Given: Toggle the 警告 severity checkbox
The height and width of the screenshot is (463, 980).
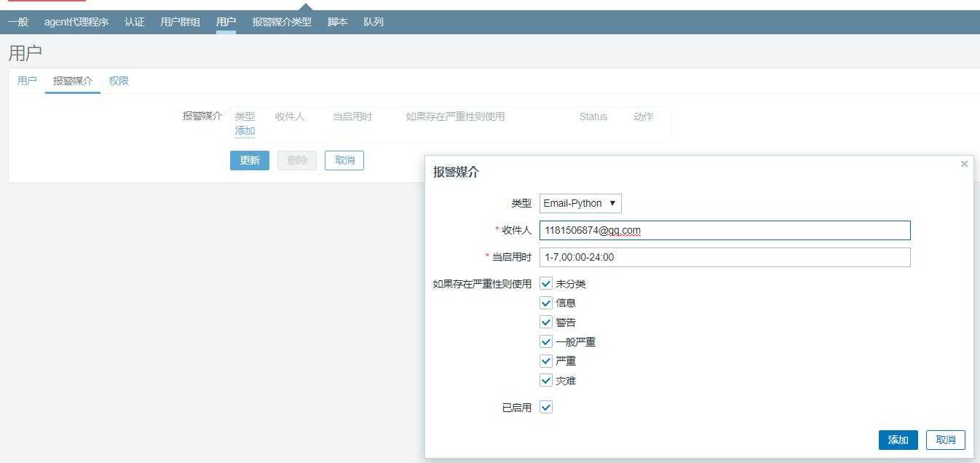Looking at the screenshot, I should click(x=546, y=322).
